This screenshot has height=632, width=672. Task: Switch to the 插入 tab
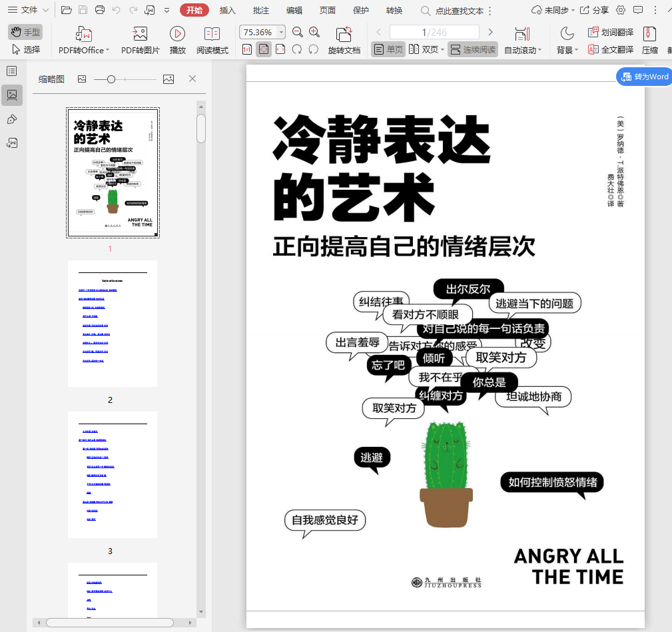tap(228, 10)
